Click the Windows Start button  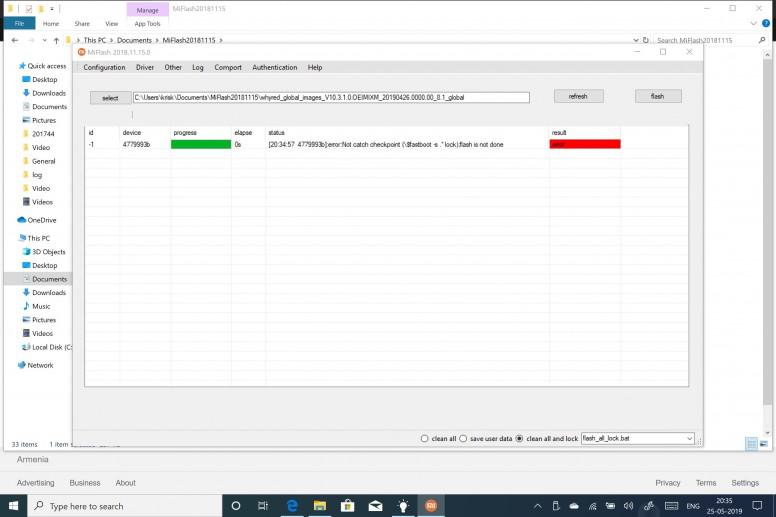(17, 505)
